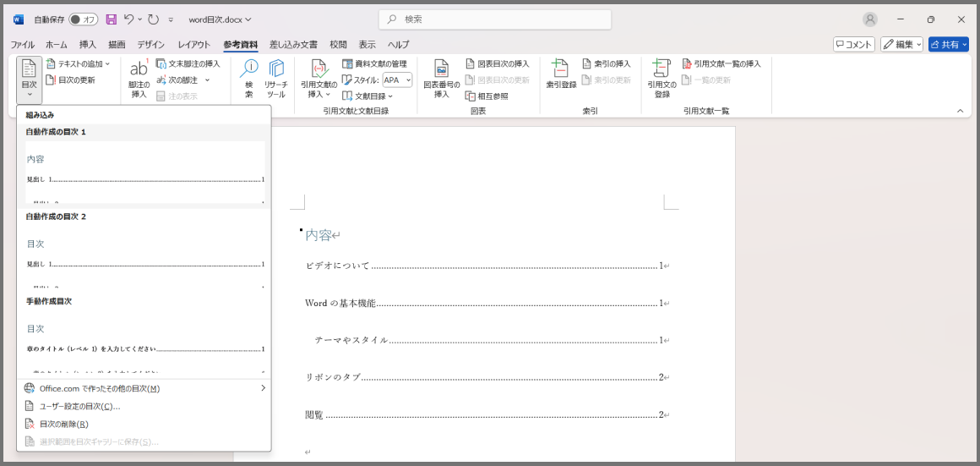Toggle the AutoSave switch
Screen dimensions: 980x466
coord(83,19)
